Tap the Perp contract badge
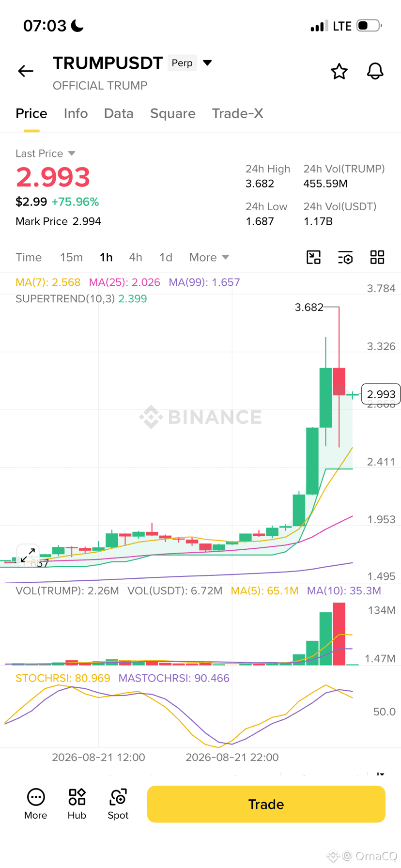This screenshot has height=868, width=401. coord(182,63)
